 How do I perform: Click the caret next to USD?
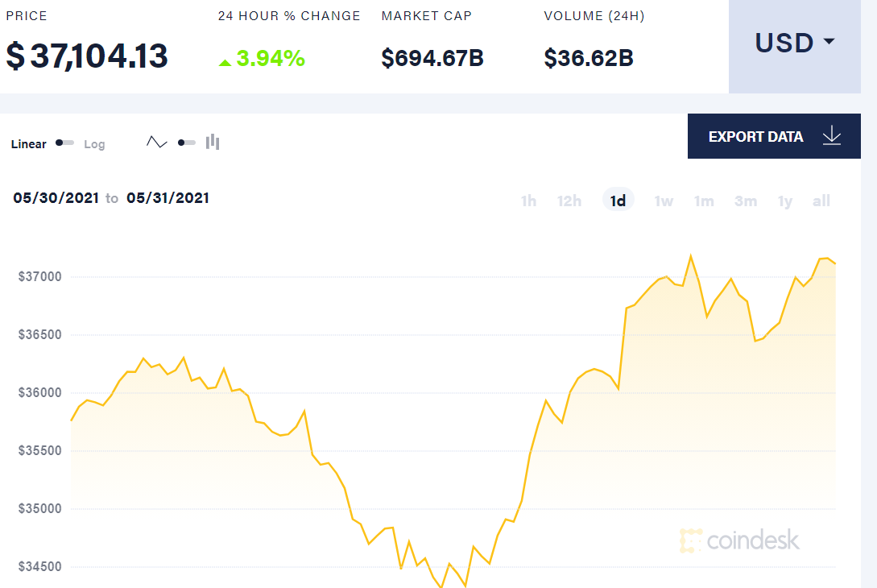tap(829, 43)
